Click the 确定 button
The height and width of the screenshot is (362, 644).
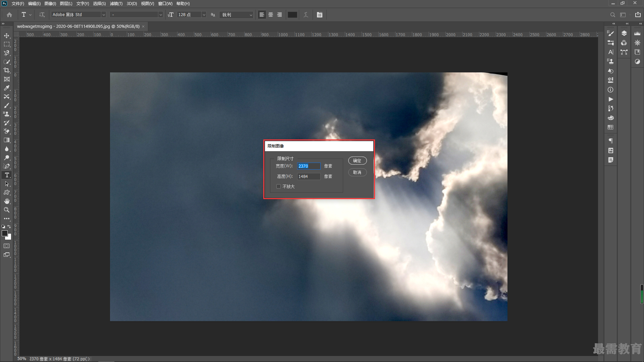pos(357,161)
